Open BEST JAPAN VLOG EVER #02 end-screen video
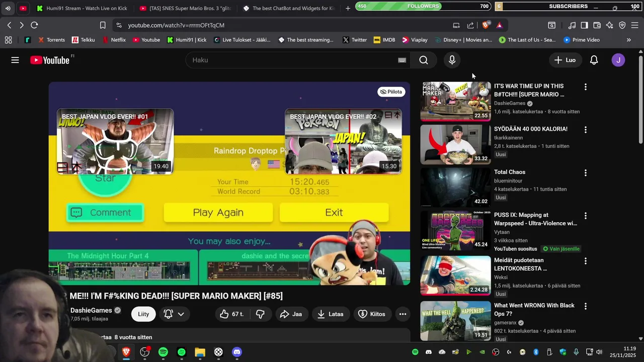644x362 pixels. coord(343,142)
